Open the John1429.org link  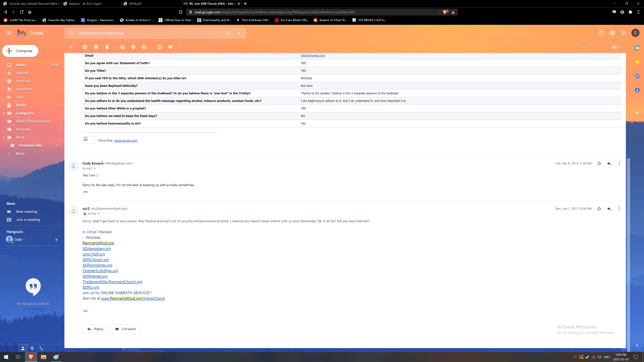point(94,254)
